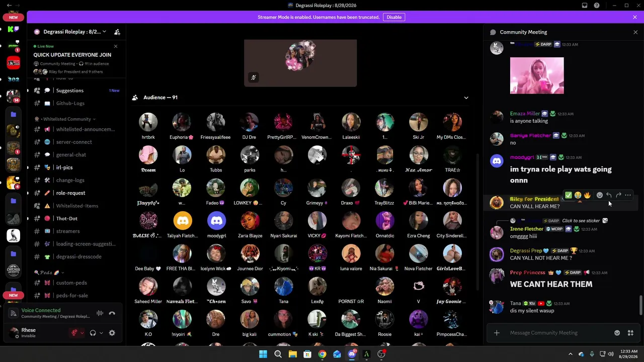
Task: Open the apps launcher in message box
Action: tap(630, 333)
